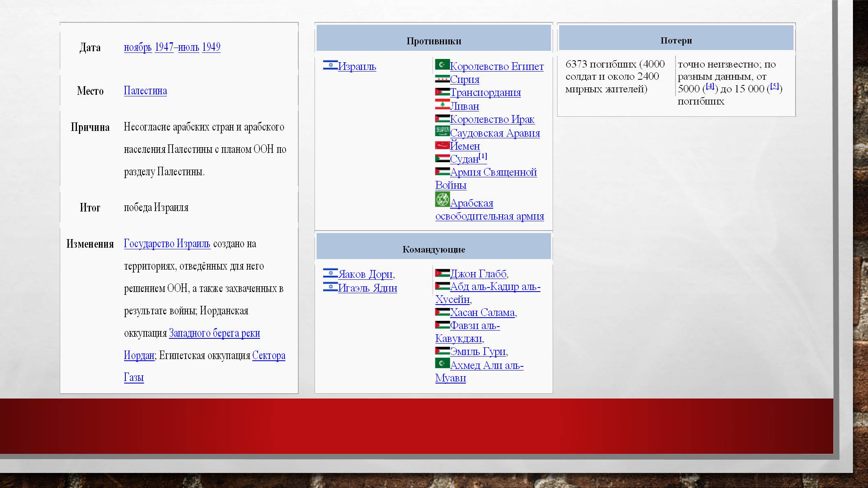The height and width of the screenshot is (488, 868).
Task: Follow the Государство Израиль link
Action: (167, 244)
